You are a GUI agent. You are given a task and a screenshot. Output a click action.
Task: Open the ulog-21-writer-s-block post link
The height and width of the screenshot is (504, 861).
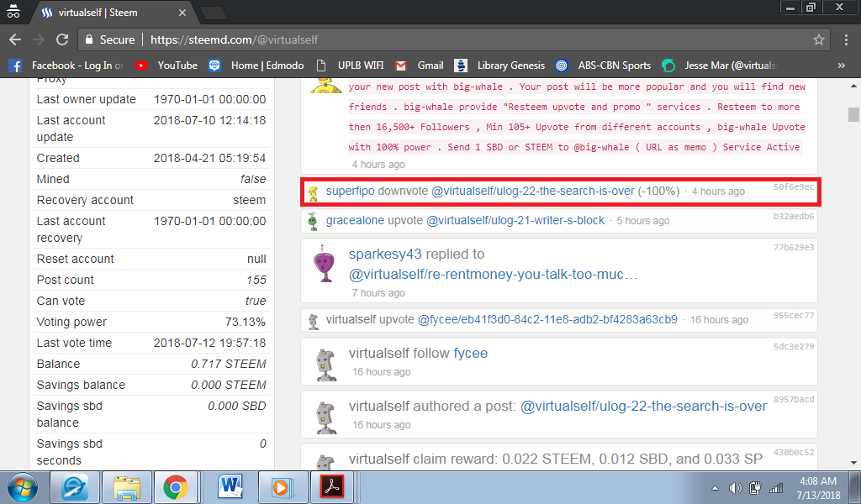coord(515,220)
